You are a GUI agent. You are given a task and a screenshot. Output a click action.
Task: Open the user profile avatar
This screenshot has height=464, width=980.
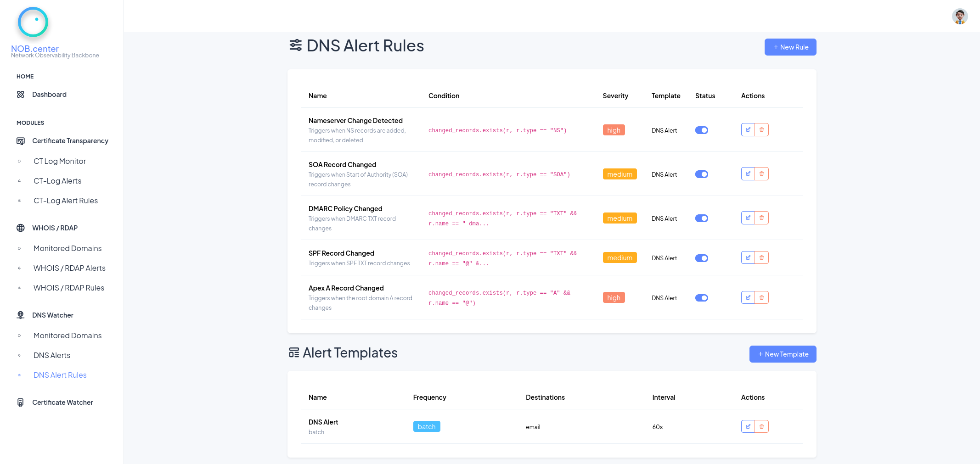(x=959, y=16)
